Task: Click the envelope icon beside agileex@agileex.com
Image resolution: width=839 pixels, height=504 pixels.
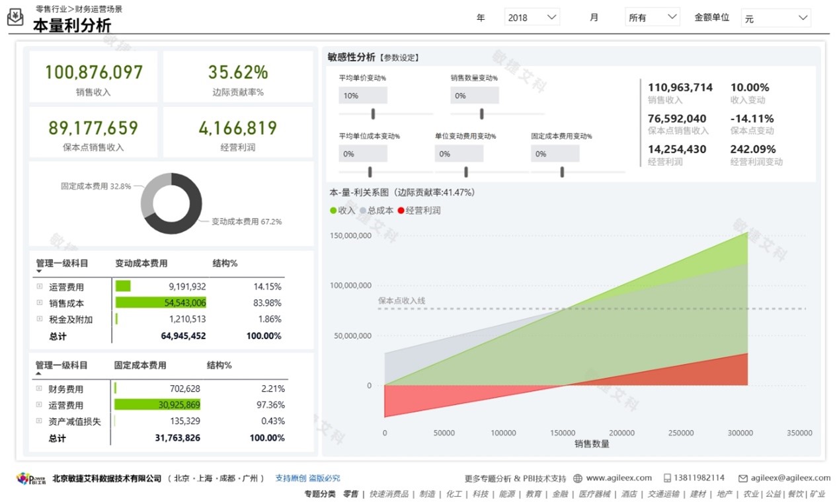Action: [744, 478]
